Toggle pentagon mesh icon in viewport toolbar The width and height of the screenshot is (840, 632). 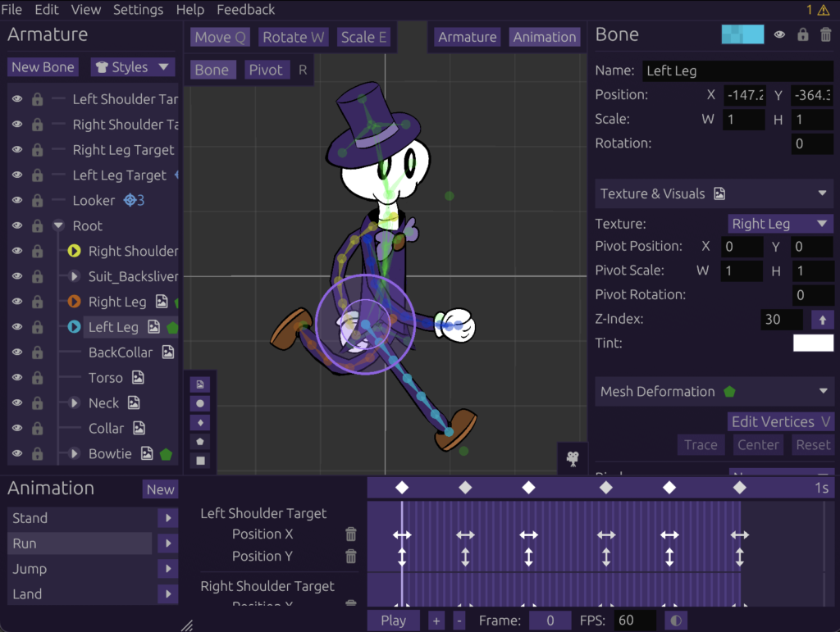[200, 442]
